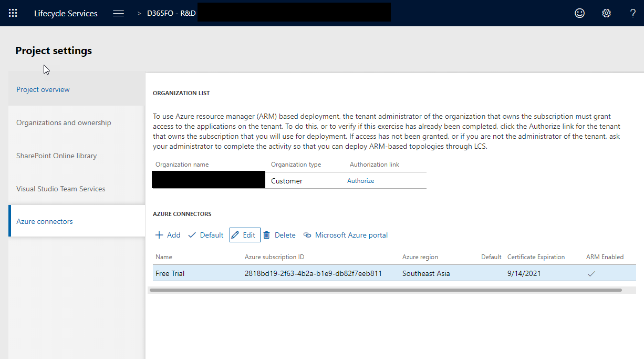Click the Organization type column header

[x=296, y=165]
